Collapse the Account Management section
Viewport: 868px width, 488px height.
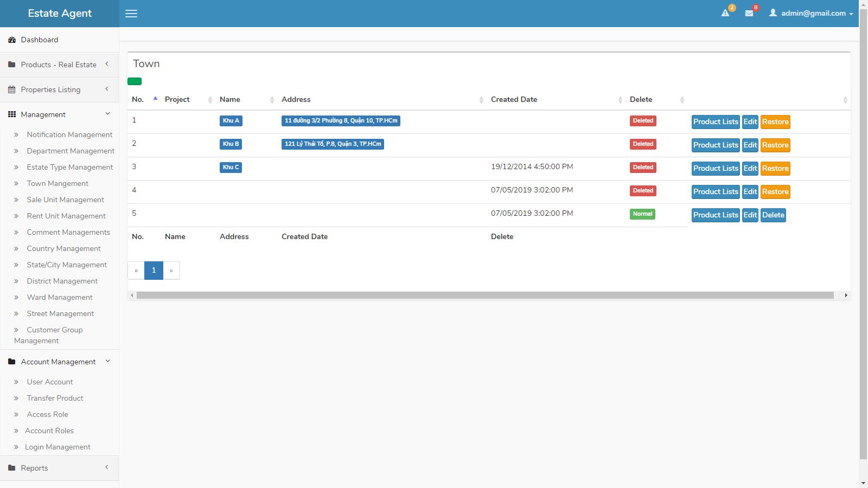pos(59,362)
